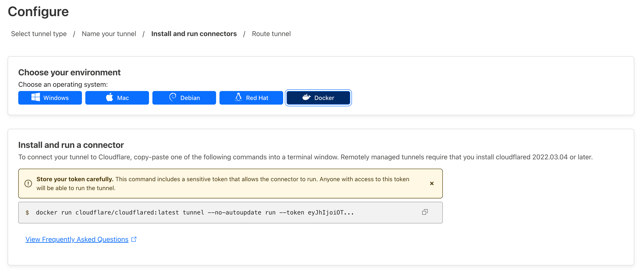Go to Name your tunnel step
The width and height of the screenshot is (644, 272).
109,34
